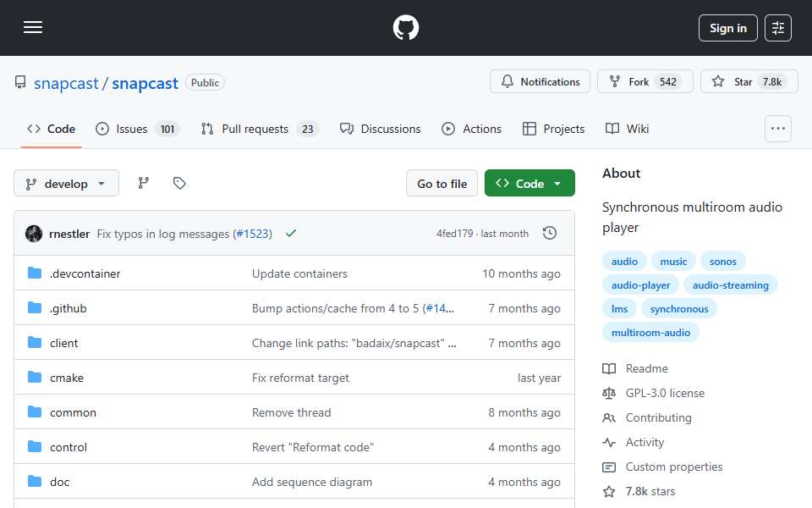Open the common folder
Screen dimensions: 812x508
[73, 412]
